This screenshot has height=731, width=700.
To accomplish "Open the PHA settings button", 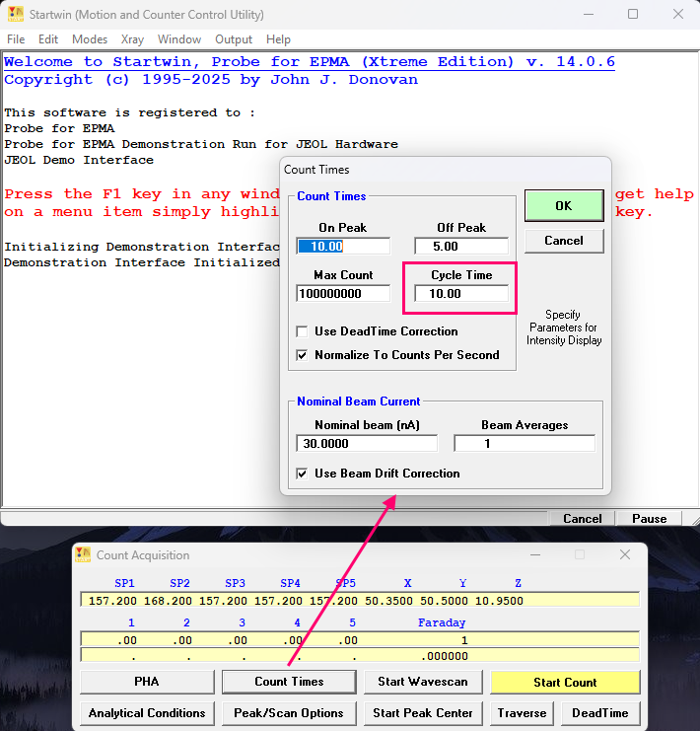I will (146, 682).
